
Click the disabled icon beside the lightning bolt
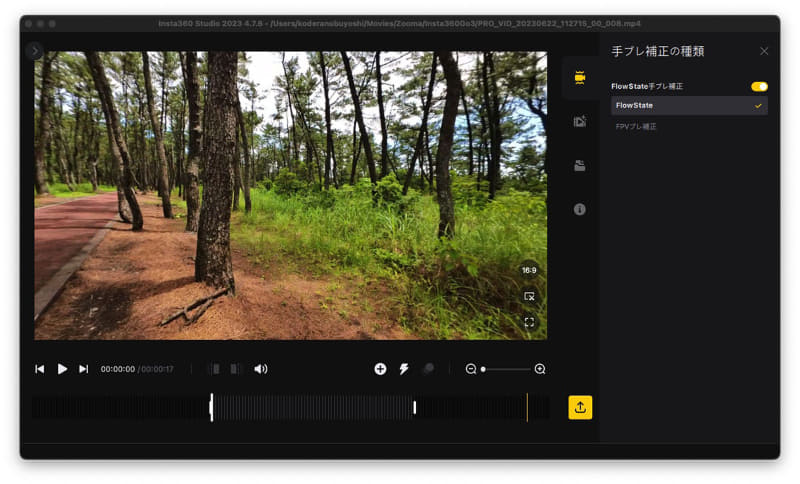tap(428, 369)
